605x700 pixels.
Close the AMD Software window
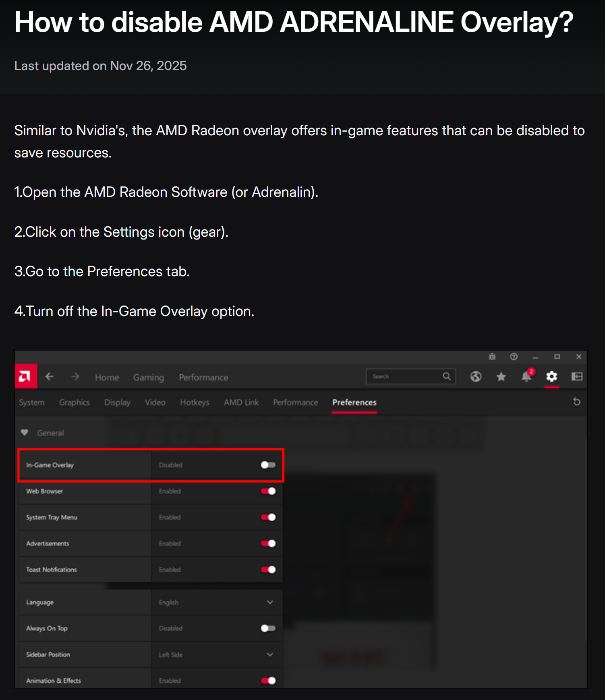pos(579,357)
